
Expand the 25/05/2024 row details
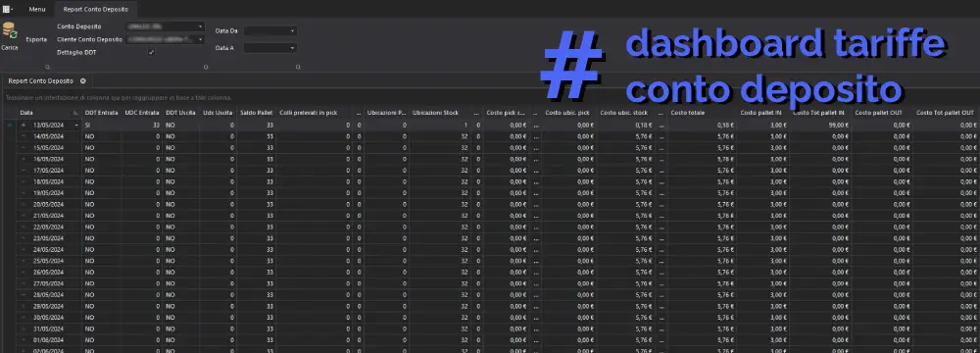(x=24, y=261)
